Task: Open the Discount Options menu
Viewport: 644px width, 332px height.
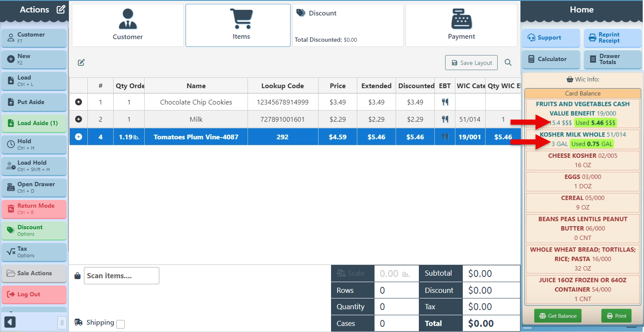Action: (x=34, y=231)
